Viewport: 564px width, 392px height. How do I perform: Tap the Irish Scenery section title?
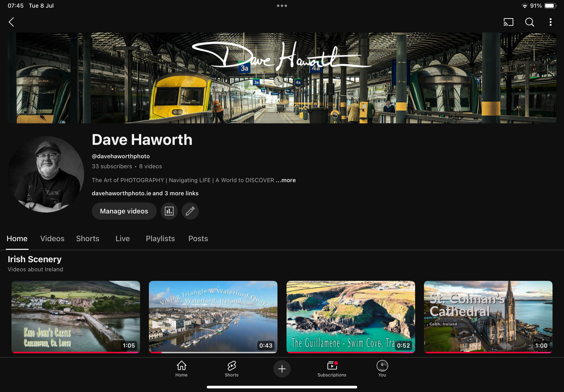click(x=35, y=259)
